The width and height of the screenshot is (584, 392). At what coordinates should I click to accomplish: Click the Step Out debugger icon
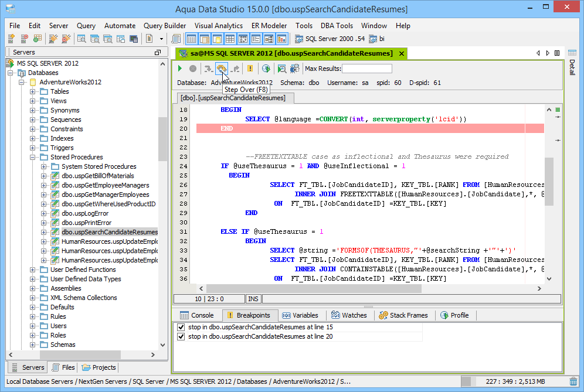click(235, 69)
